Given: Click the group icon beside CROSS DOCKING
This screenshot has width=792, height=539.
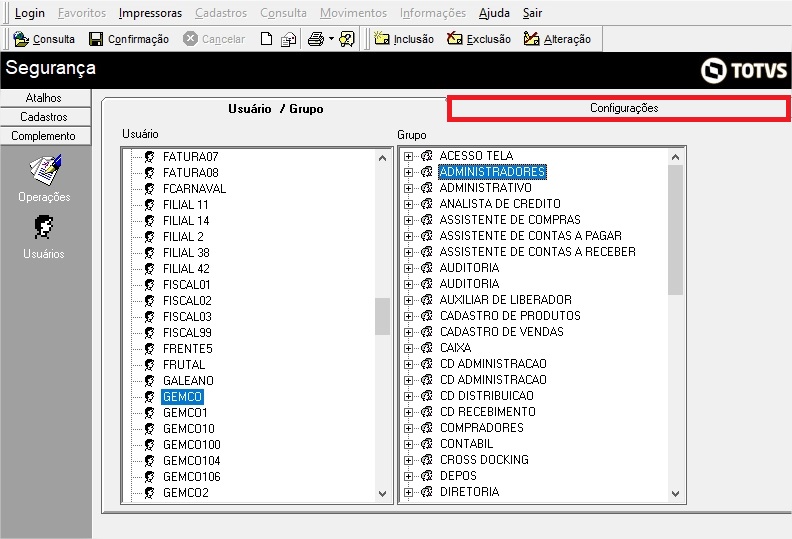Looking at the screenshot, I should 427,460.
